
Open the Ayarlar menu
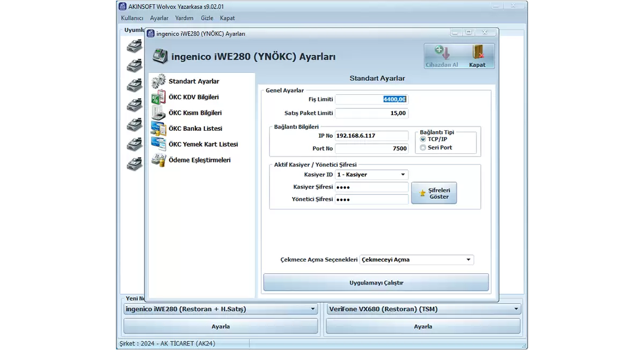coord(159,18)
